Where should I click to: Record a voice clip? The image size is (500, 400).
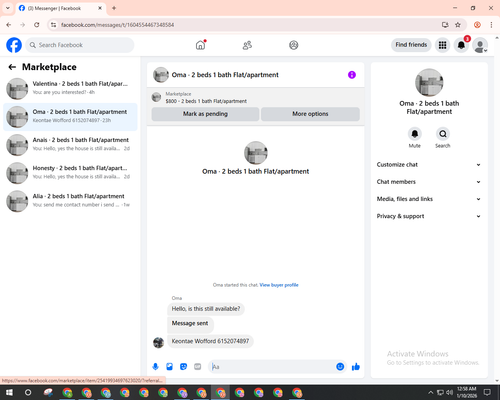pyautogui.click(x=155, y=367)
